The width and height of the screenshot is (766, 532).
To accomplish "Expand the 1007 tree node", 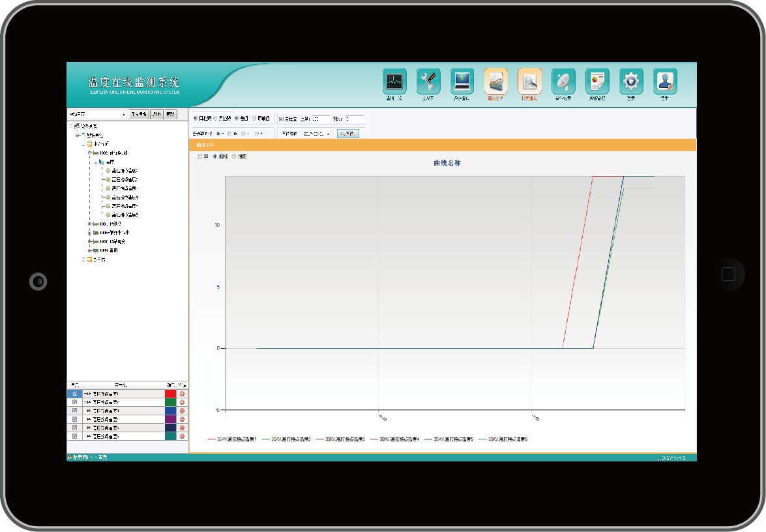I will (90, 241).
